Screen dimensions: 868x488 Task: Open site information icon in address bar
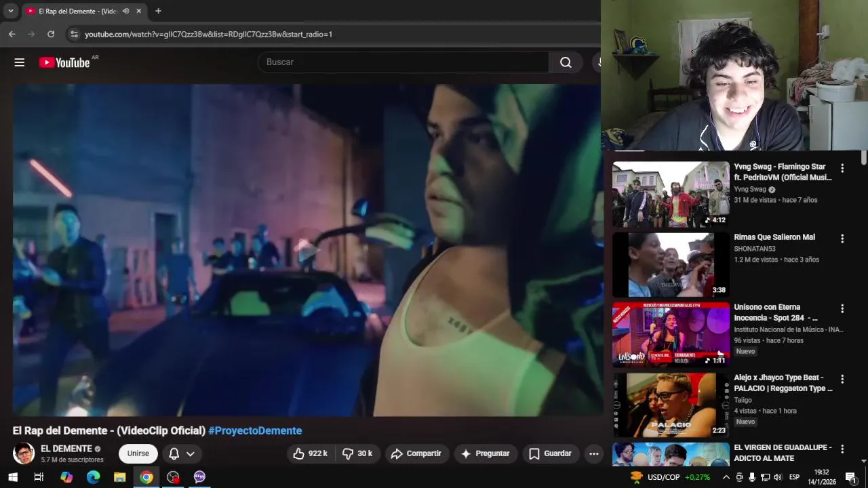[74, 34]
